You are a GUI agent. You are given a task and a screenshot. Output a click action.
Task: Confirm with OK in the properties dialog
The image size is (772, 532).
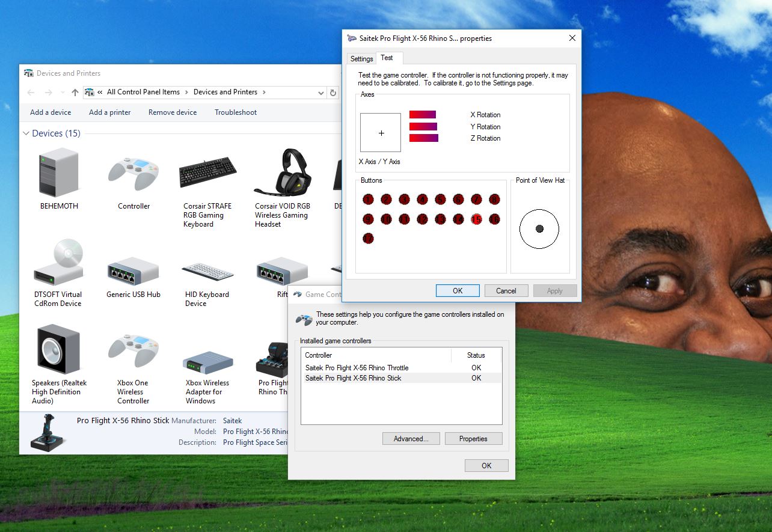pyautogui.click(x=458, y=291)
